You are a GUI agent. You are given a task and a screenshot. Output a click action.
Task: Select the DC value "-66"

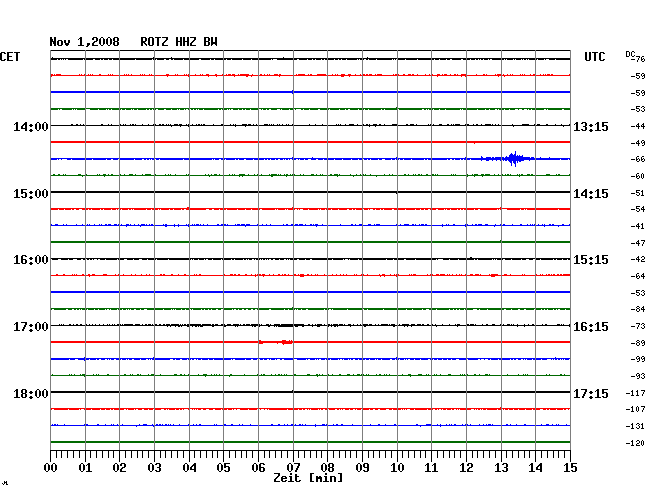(638, 159)
